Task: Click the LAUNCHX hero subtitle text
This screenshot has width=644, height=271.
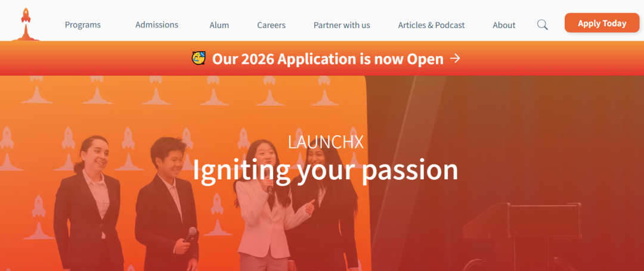Action: (326, 142)
